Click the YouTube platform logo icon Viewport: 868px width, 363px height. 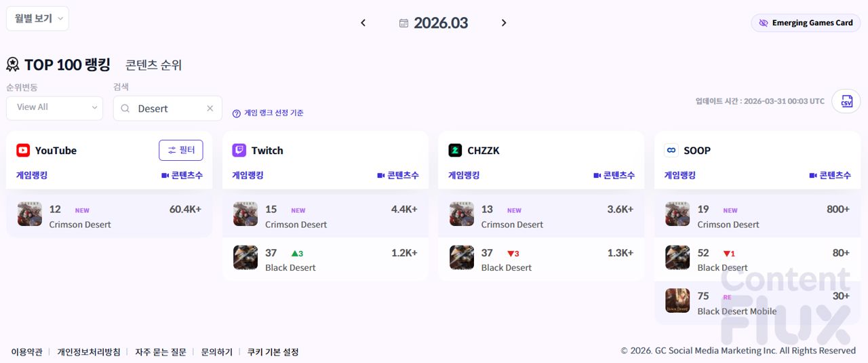point(23,151)
